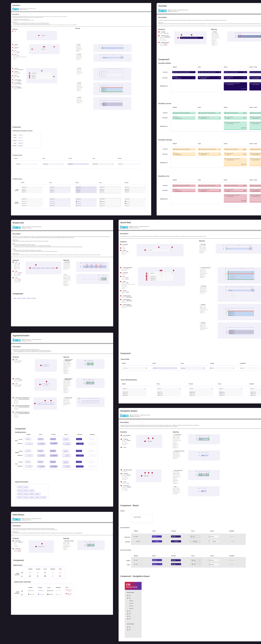Select Pressed On radio with Option copy label
The height and width of the screenshot is (644, 261).
point(39,594)
